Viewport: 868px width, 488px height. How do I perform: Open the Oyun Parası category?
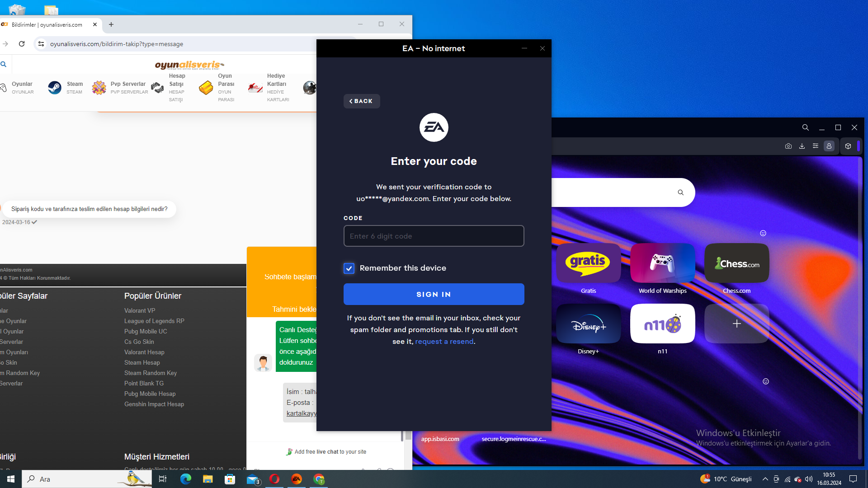(217, 88)
